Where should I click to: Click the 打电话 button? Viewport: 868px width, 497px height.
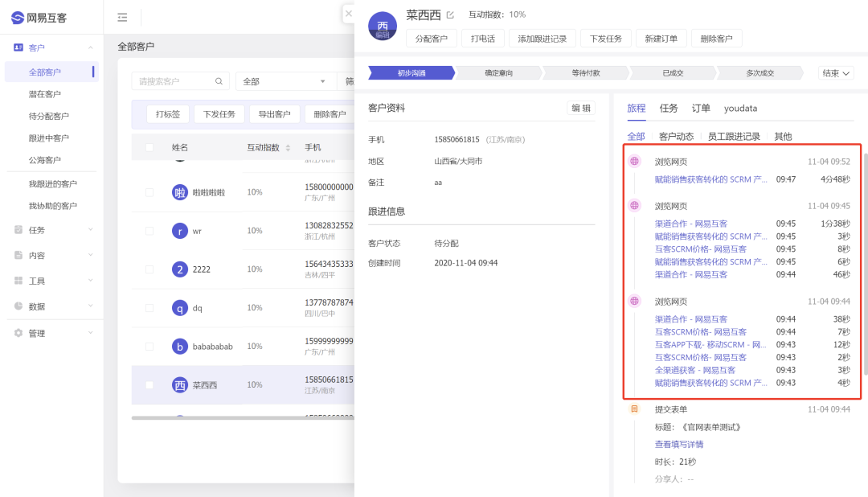[x=483, y=39]
